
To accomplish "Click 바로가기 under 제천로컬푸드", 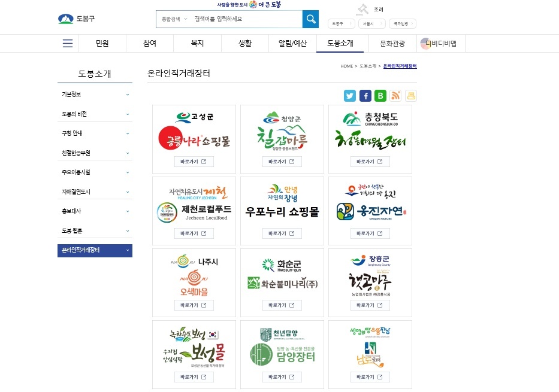I will pos(194,233).
